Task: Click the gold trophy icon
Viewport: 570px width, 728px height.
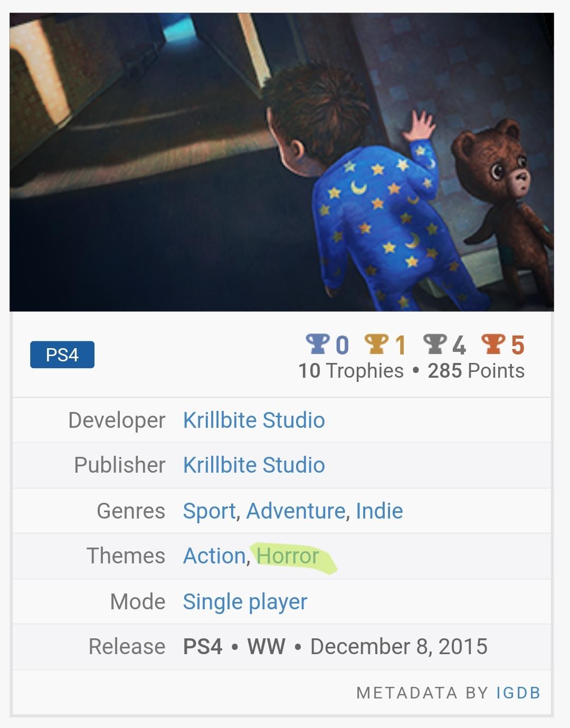Action: pyautogui.click(x=376, y=344)
